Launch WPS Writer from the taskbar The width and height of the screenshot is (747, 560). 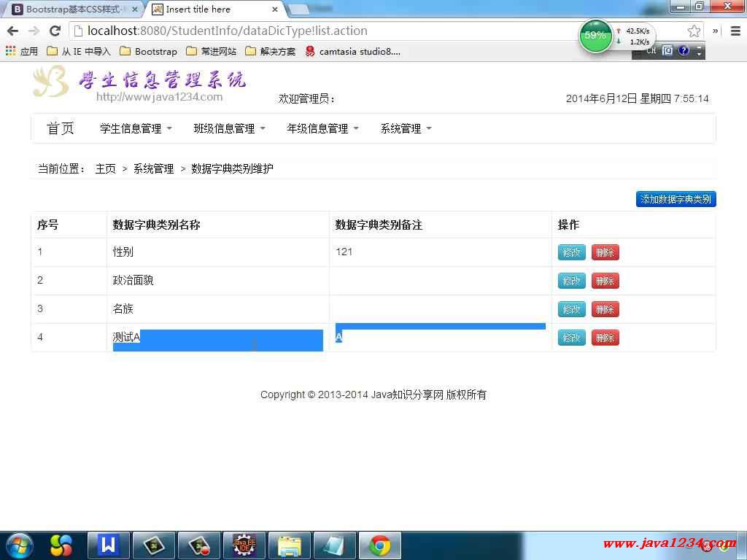pos(109,545)
